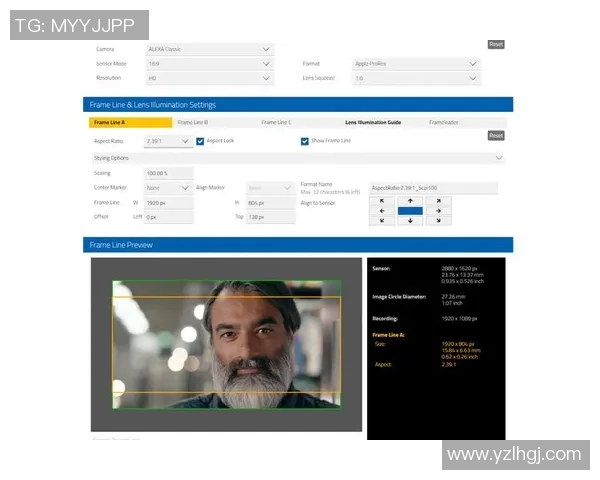The height and width of the screenshot is (480, 600).
Task: Align frame line to top-right of sensor
Action: [438, 201]
